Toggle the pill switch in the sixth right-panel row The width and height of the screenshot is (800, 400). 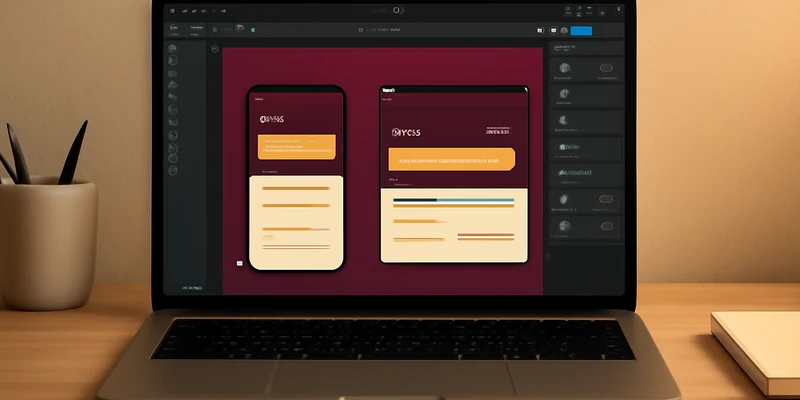[606, 199]
